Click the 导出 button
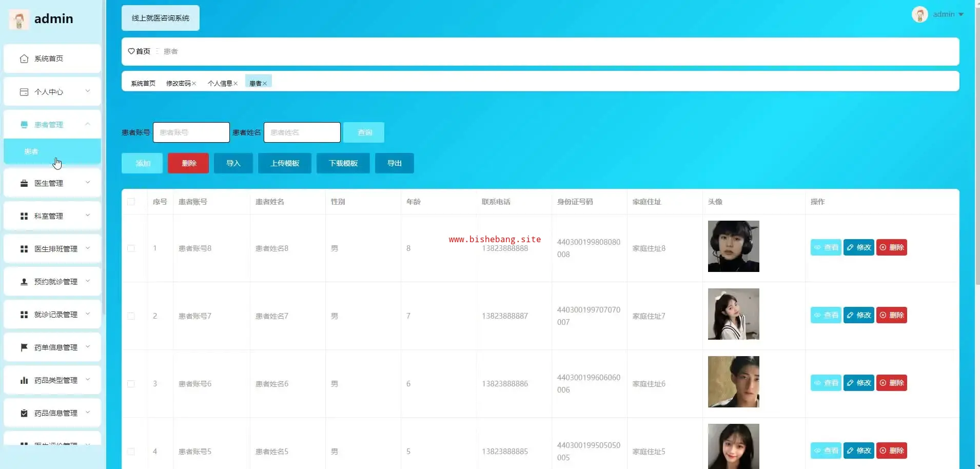980x469 pixels. [x=395, y=163]
